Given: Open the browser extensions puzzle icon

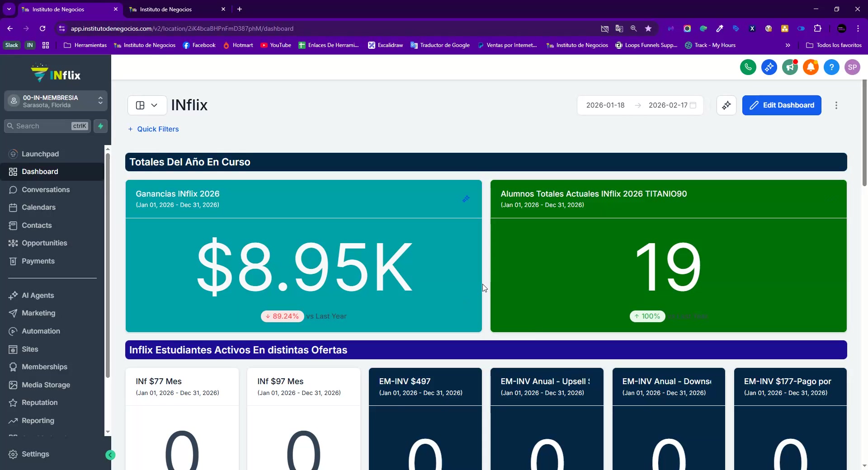Looking at the screenshot, I should click(x=817, y=28).
